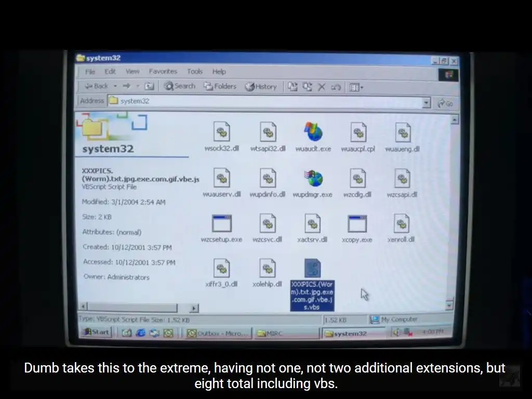Click the XXXPICS worm vbs script icon

(312, 269)
